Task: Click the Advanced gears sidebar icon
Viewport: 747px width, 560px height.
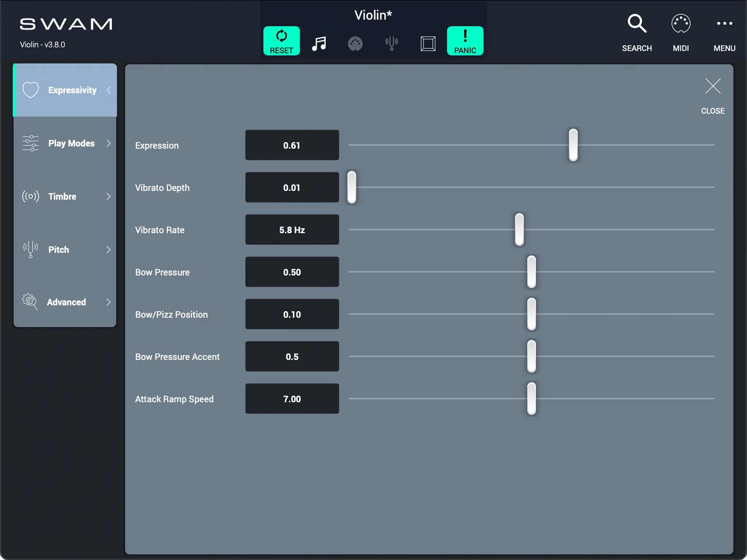Action: click(x=30, y=302)
